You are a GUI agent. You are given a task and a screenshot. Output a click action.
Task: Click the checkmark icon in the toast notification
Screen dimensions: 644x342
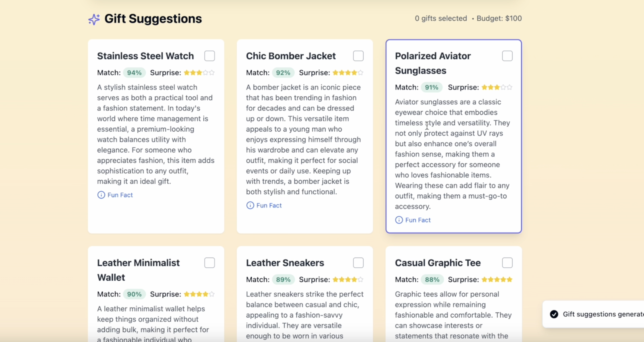[x=554, y=314]
